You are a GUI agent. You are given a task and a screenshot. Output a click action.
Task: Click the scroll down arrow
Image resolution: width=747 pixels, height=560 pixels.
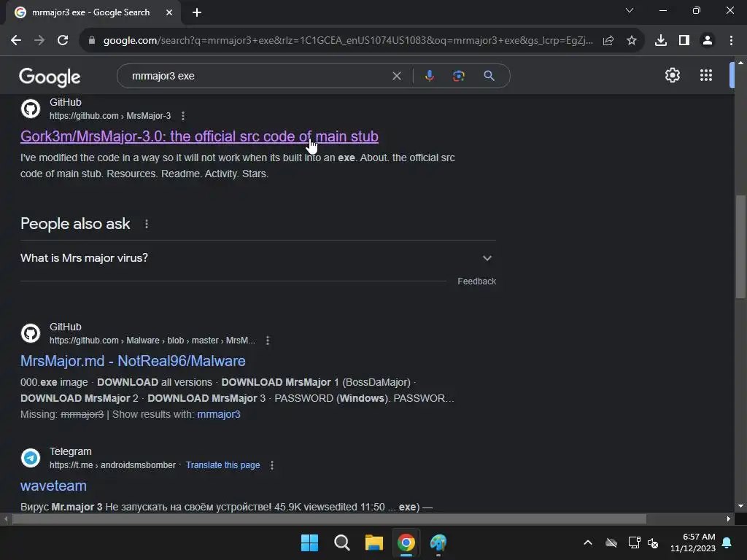point(740,506)
